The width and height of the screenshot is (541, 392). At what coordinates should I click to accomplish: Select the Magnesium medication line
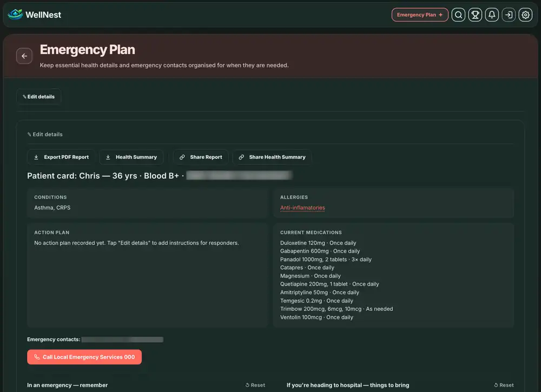[x=310, y=276]
